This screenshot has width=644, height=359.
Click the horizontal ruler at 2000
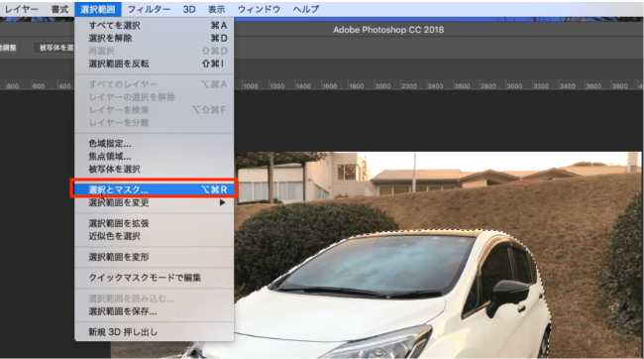tap(382, 86)
